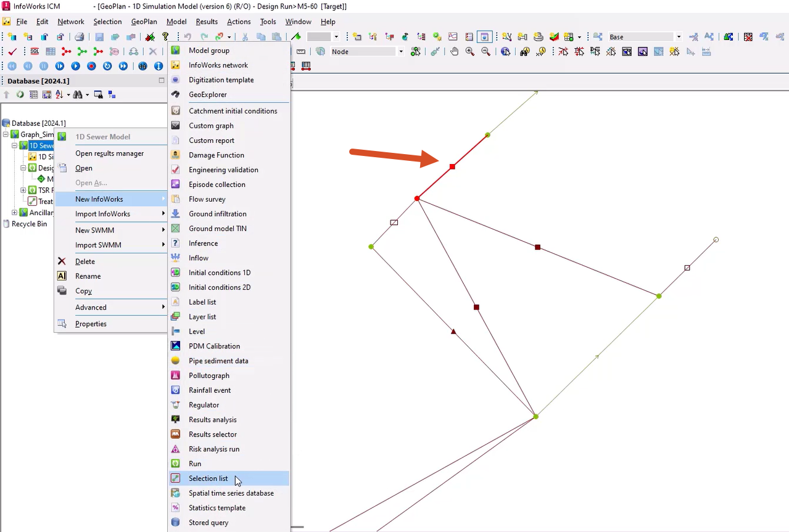Select Stored query in the submenu
The height and width of the screenshot is (532, 789).
[x=229, y=523]
